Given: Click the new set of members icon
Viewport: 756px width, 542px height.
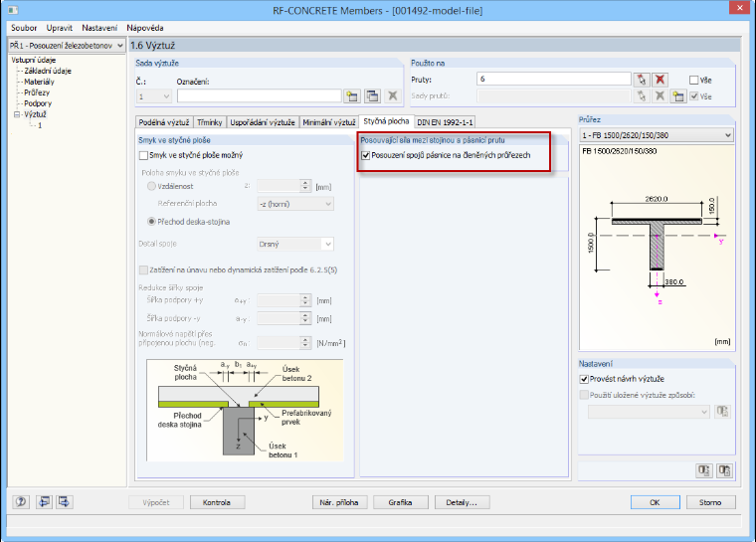Looking at the screenshot, I should pyautogui.click(x=678, y=96).
